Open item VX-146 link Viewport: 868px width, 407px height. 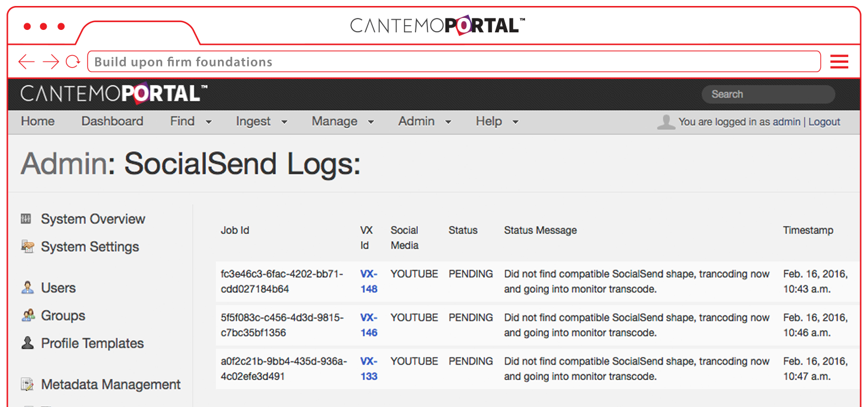coord(369,325)
